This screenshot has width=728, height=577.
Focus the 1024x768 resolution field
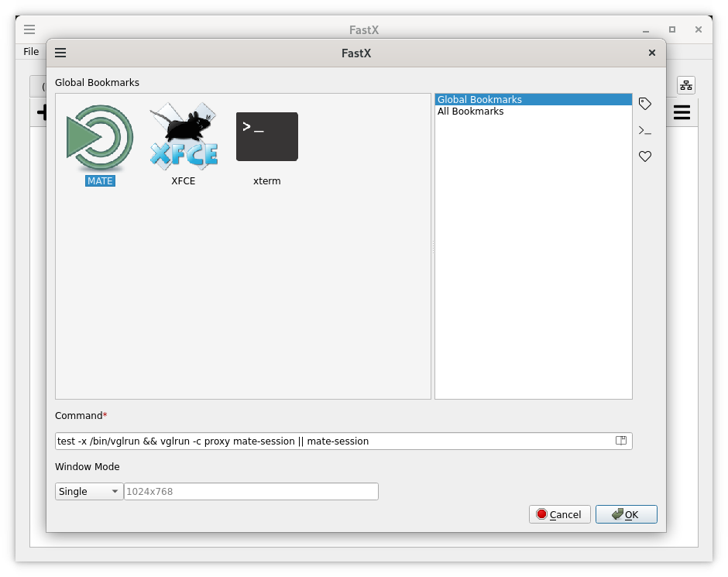[251, 491]
